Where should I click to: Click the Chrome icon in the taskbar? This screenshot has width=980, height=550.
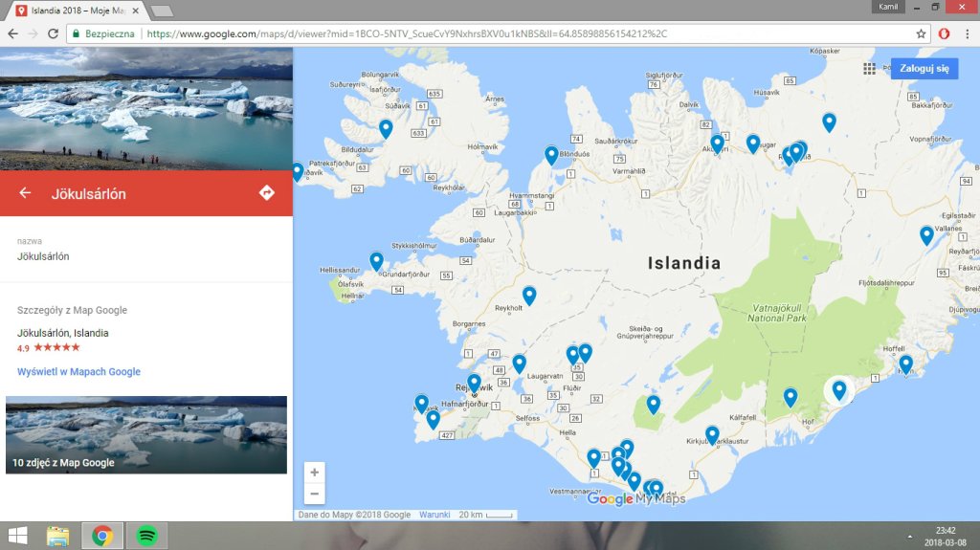pos(102,536)
